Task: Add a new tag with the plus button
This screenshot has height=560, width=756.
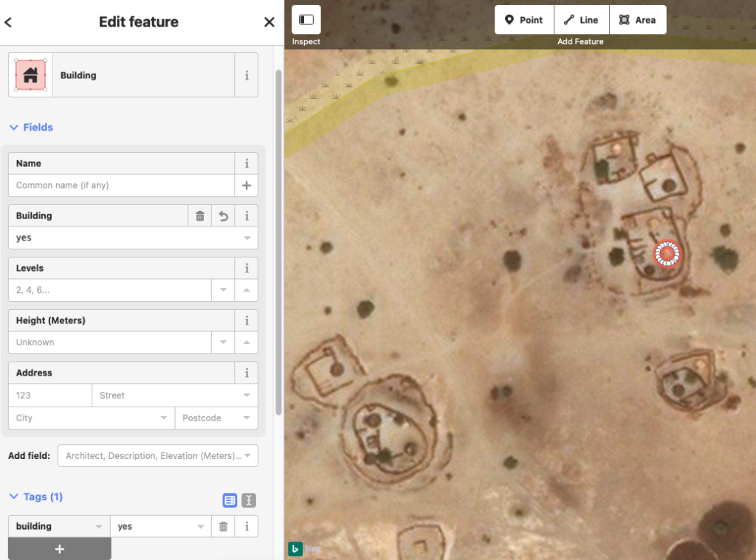Action: coord(59,549)
